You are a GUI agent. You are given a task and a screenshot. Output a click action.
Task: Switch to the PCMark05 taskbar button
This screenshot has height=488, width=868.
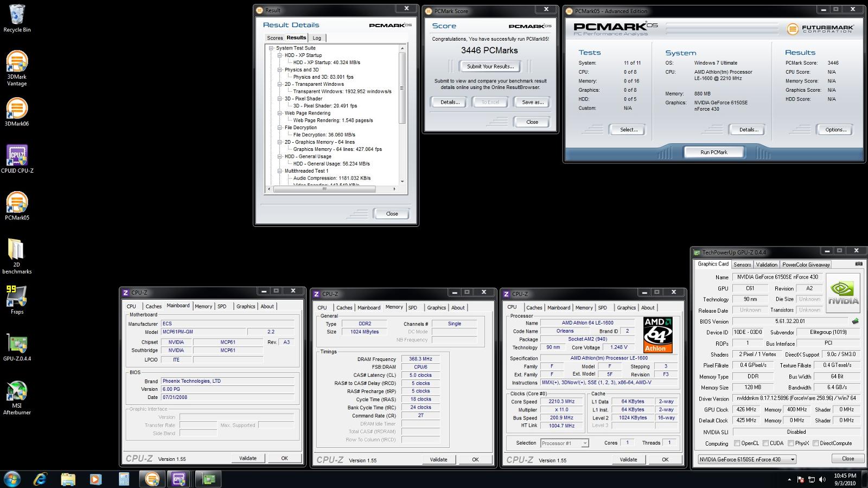pyautogui.click(x=152, y=479)
